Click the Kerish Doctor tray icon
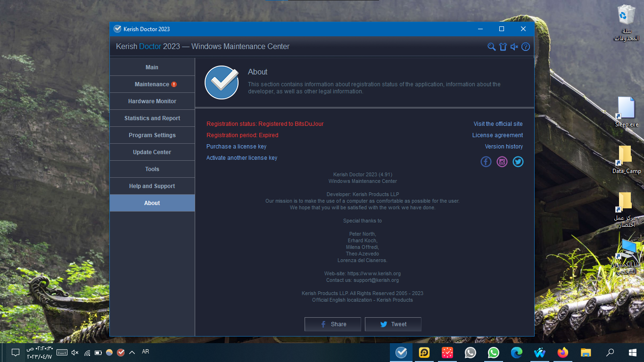 [x=121, y=353]
